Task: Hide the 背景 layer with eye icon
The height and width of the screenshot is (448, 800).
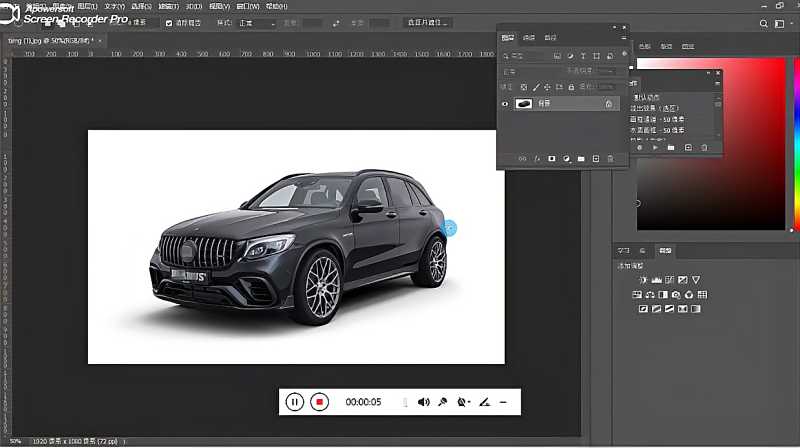Action: point(505,104)
